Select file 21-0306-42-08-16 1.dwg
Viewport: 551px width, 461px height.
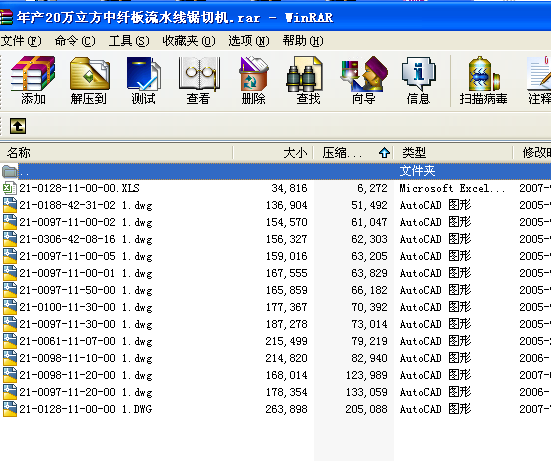coord(276,239)
